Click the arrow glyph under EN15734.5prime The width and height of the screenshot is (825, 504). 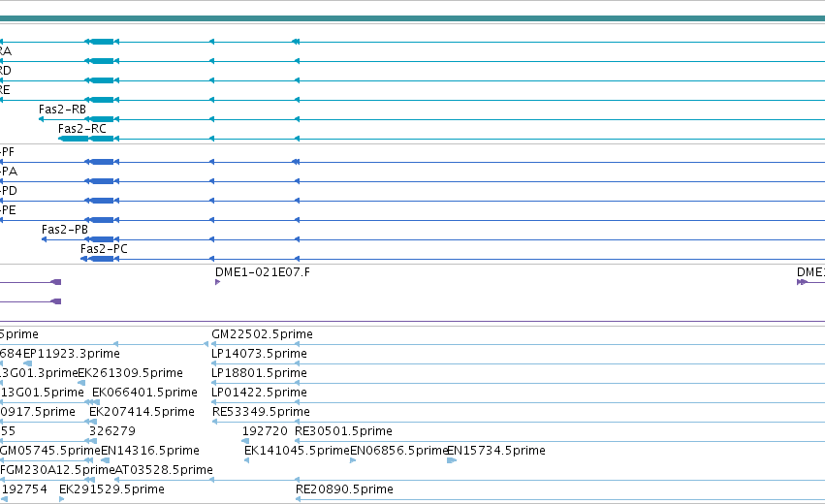click(452, 460)
